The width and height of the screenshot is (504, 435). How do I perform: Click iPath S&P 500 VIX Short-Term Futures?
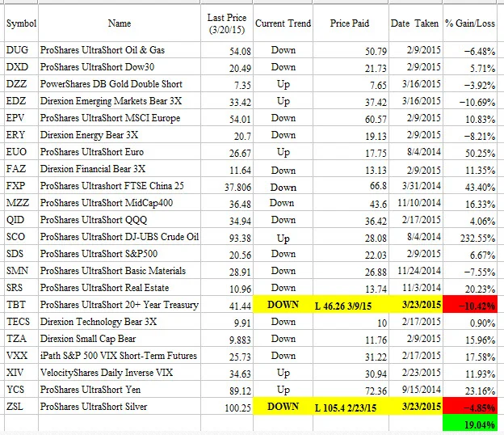[120, 356]
